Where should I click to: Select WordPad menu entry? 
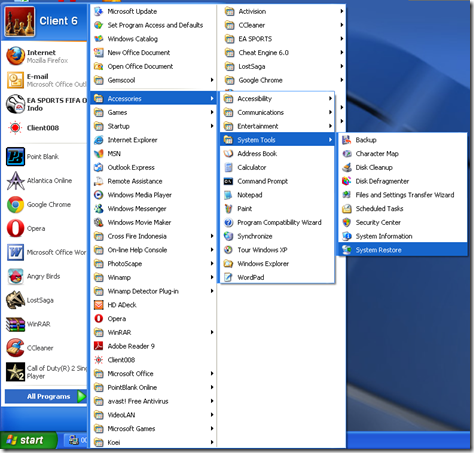pos(277,277)
